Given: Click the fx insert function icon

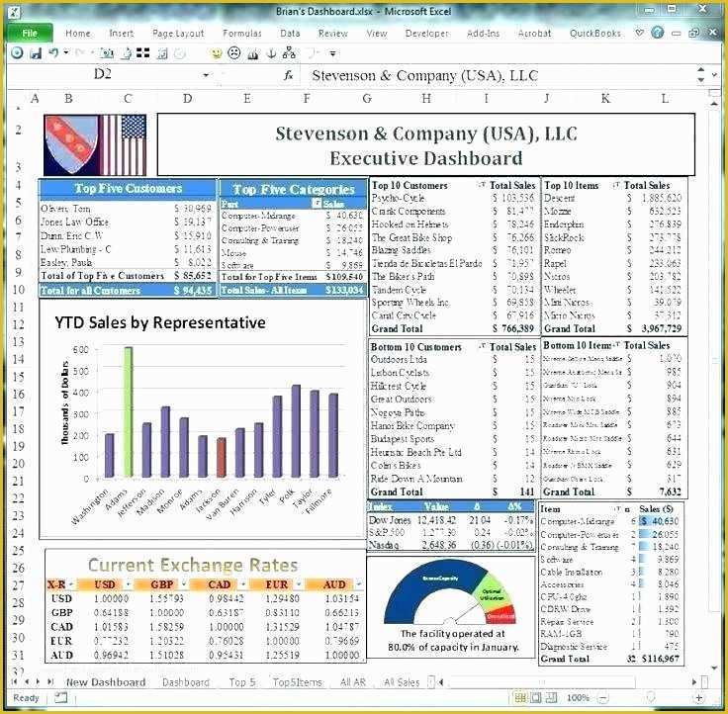Looking at the screenshot, I should pos(288,75).
